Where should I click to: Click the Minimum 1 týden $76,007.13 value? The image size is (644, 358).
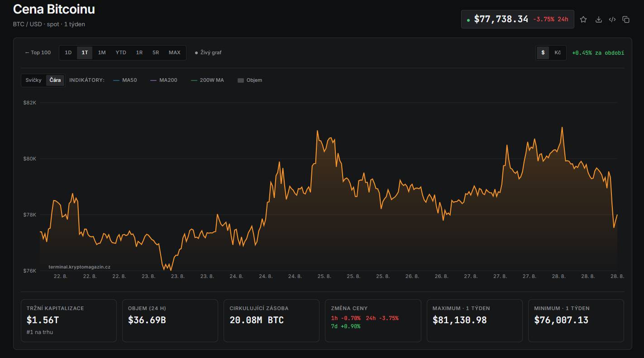[x=561, y=320]
